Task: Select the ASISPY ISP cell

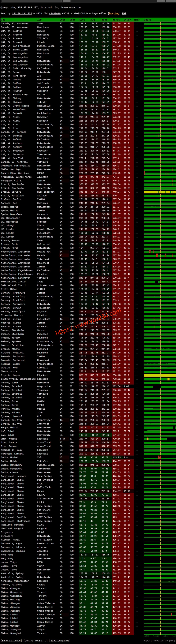Action: pyautogui.click(x=41, y=181)
